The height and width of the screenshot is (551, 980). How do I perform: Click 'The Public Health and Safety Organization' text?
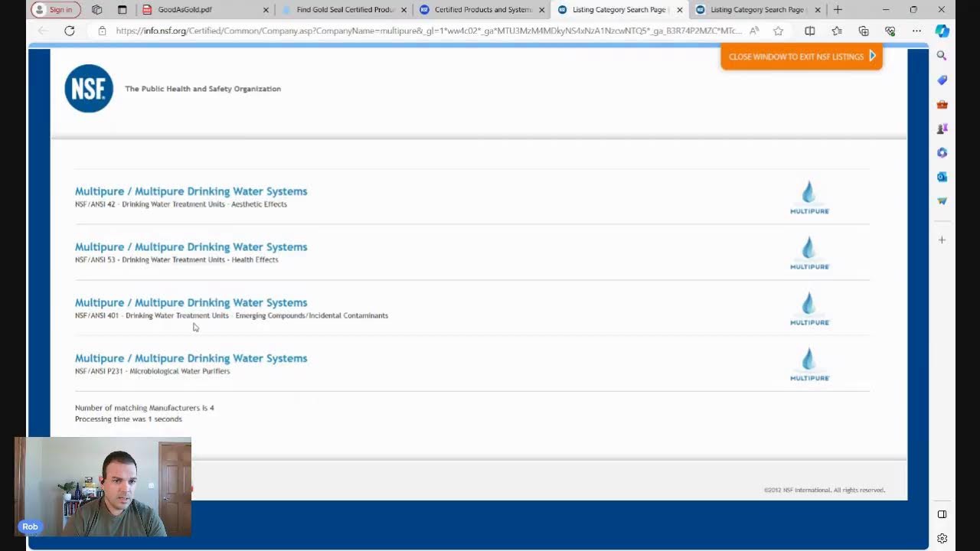pyautogui.click(x=203, y=89)
